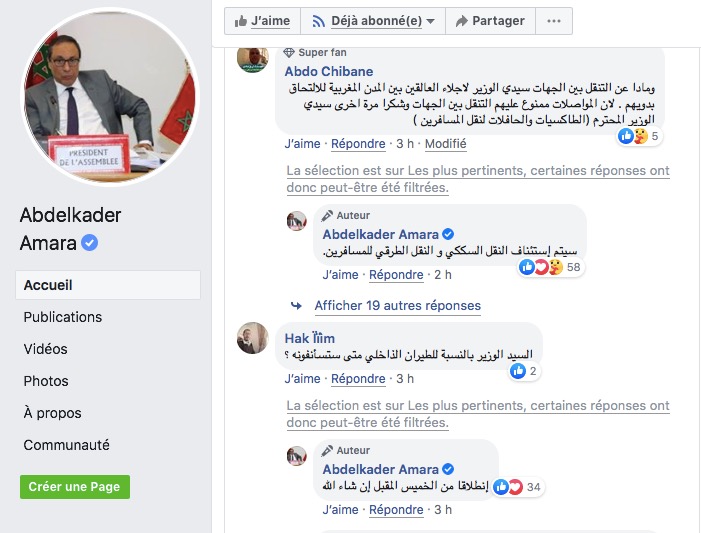Open the Vidéos section
The image size is (701, 533).
[x=45, y=349]
